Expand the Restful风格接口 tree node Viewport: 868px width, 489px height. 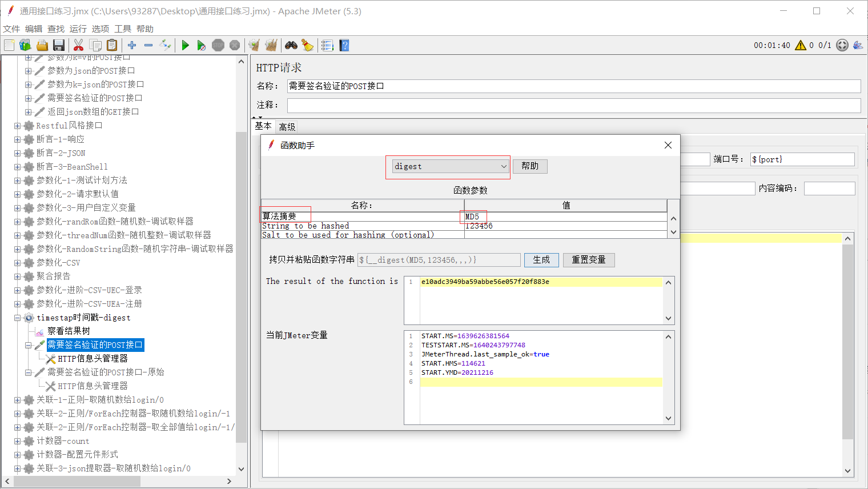(17, 126)
